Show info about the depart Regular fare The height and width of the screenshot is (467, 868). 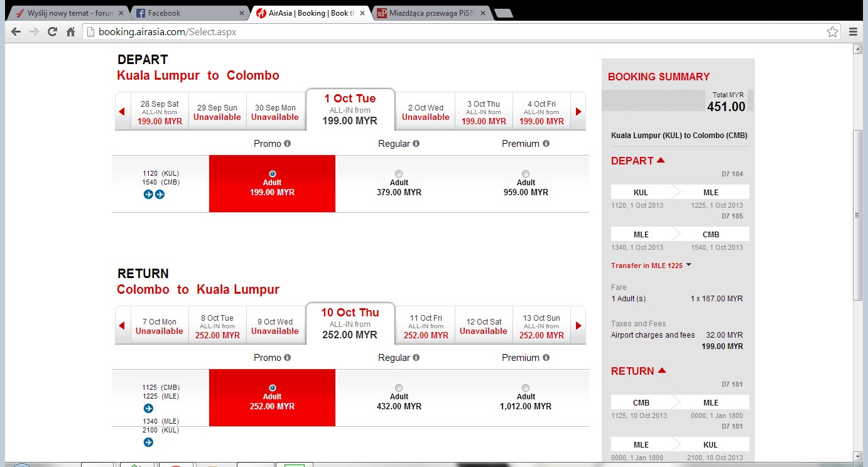[416, 144]
